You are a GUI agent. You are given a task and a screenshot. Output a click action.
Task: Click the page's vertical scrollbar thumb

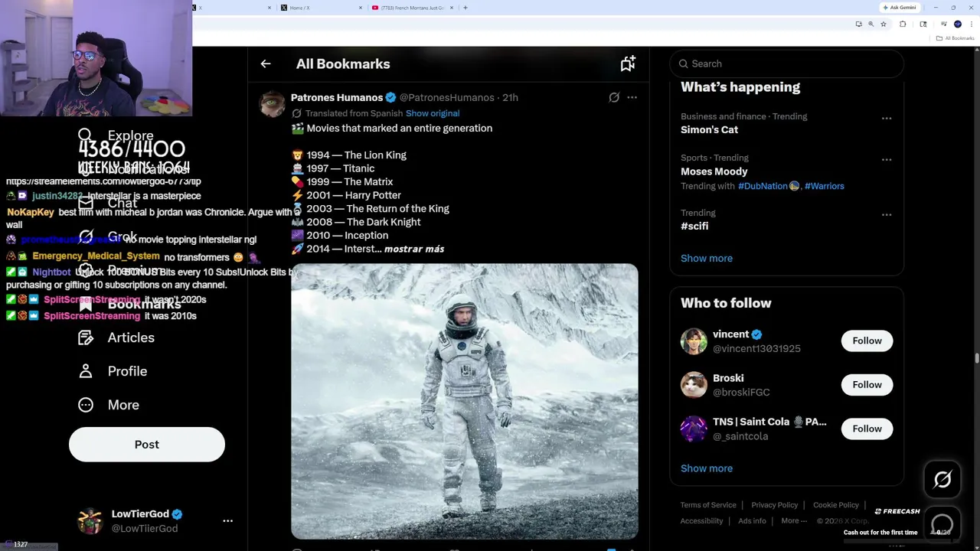tap(976, 359)
